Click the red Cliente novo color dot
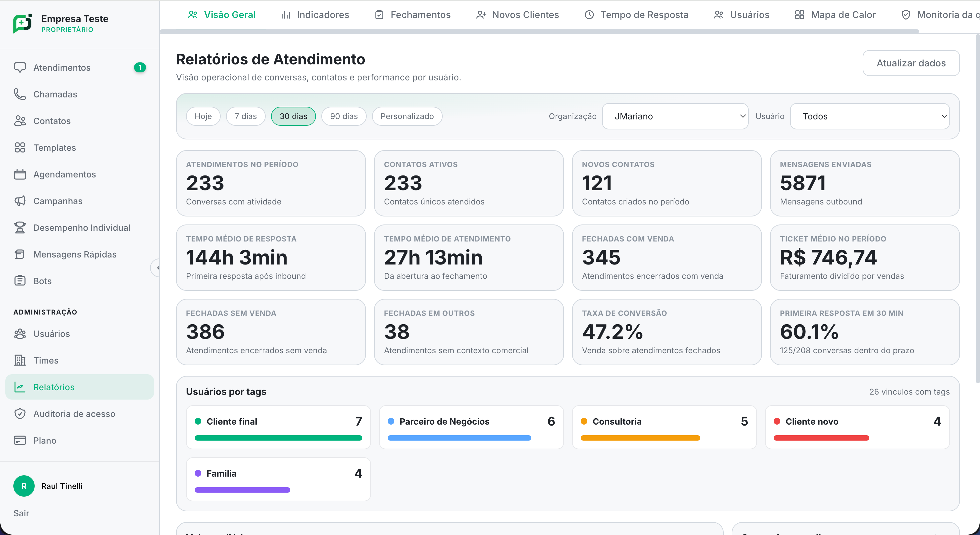Image resolution: width=980 pixels, height=535 pixels. tap(777, 421)
